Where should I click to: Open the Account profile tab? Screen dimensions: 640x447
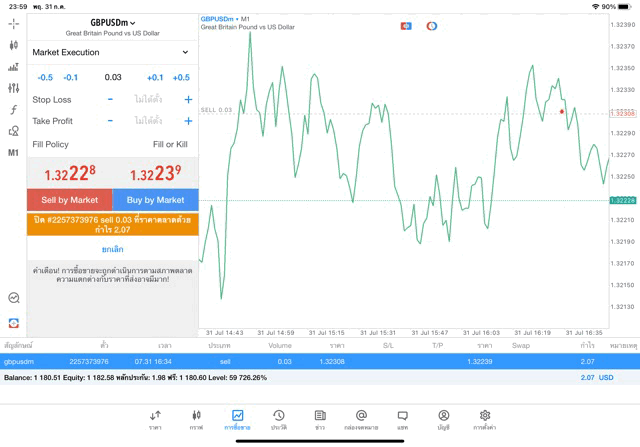[443, 419]
